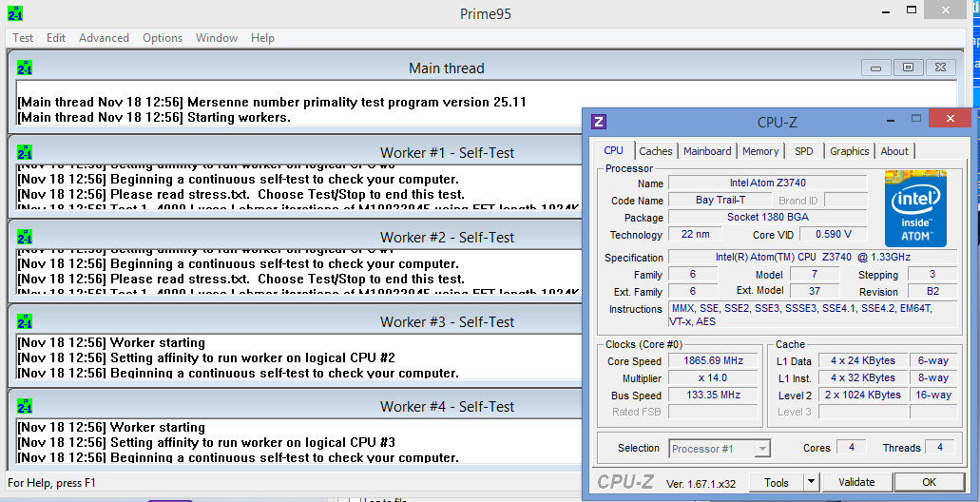Open the Help menu in Prime95

point(262,38)
